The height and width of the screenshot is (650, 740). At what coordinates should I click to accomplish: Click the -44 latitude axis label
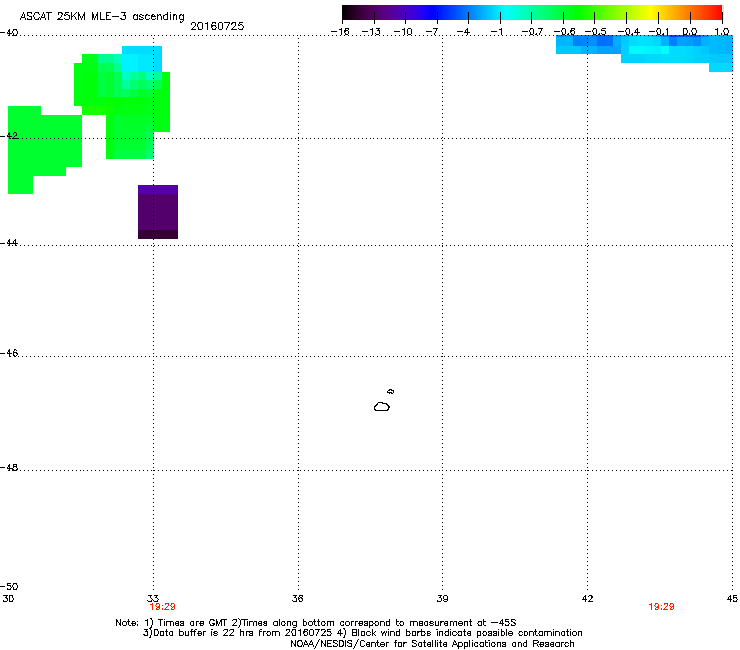[9, 243]
